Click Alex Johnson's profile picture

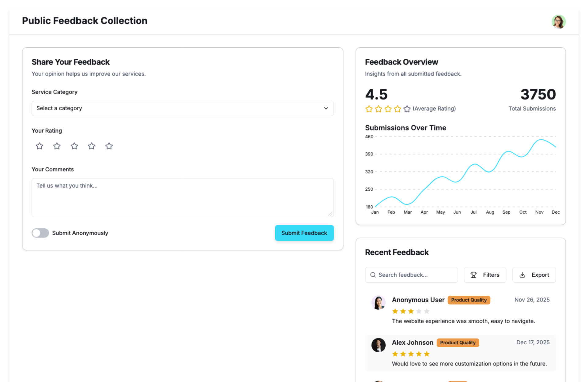pos(379,345)
